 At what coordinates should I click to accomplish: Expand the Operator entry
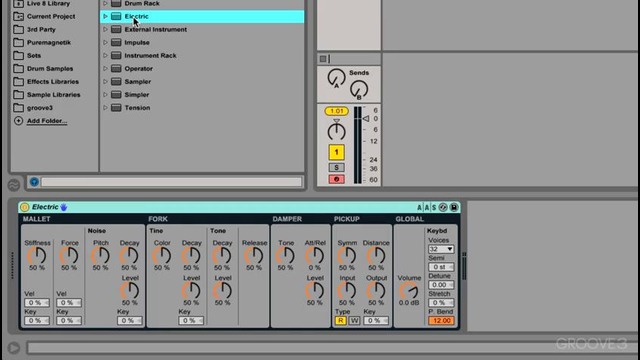pyautogui.click(x=105, y=69)
